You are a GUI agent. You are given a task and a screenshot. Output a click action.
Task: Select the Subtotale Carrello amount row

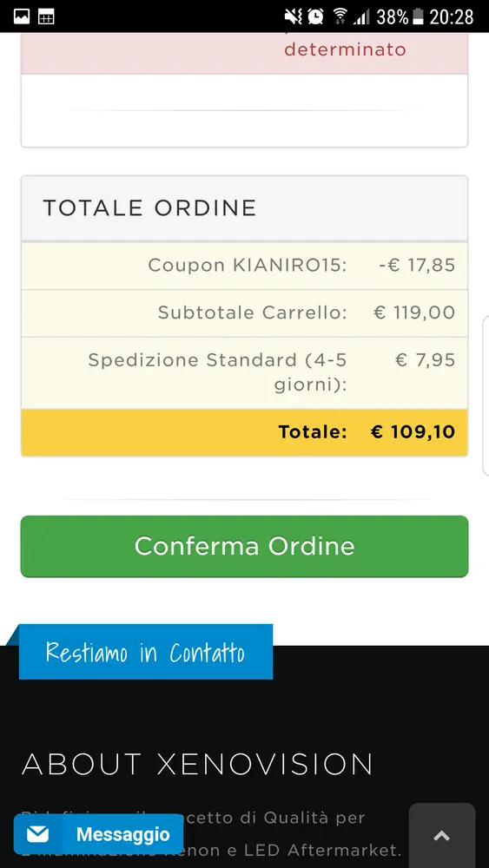(x=244, y=312)
